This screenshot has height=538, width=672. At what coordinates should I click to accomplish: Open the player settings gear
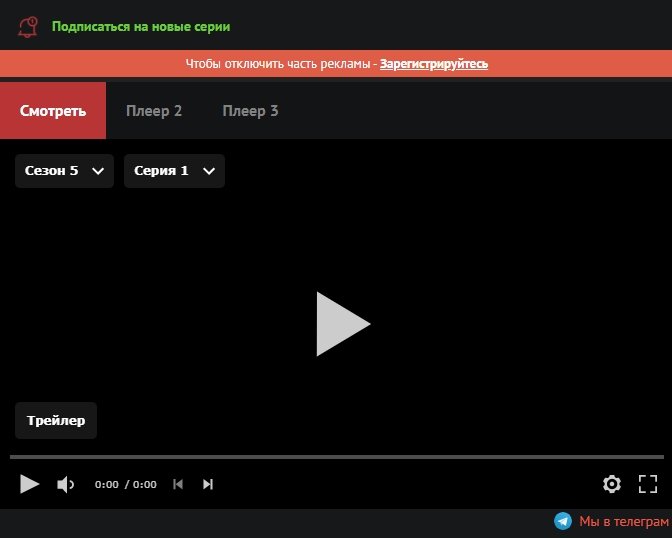[x=612, y=484]
